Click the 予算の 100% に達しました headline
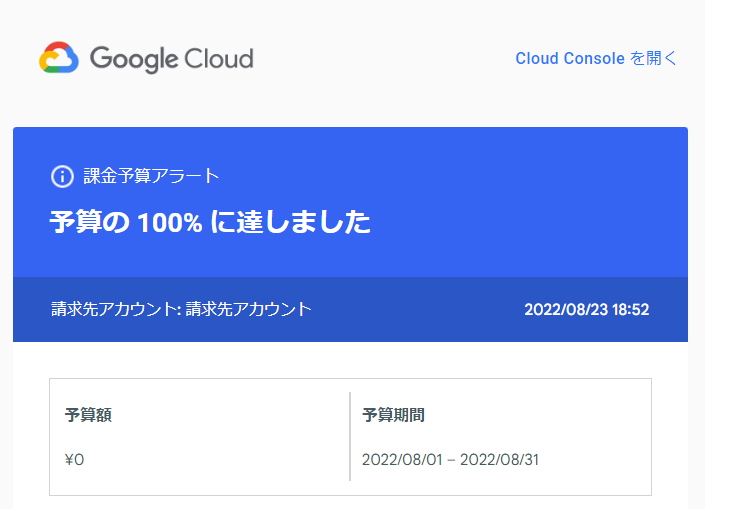Screen dimensions: 732x511 pos(210,222)
